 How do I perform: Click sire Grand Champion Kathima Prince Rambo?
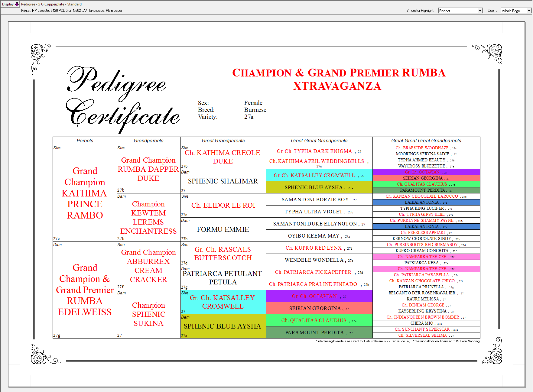85,193
